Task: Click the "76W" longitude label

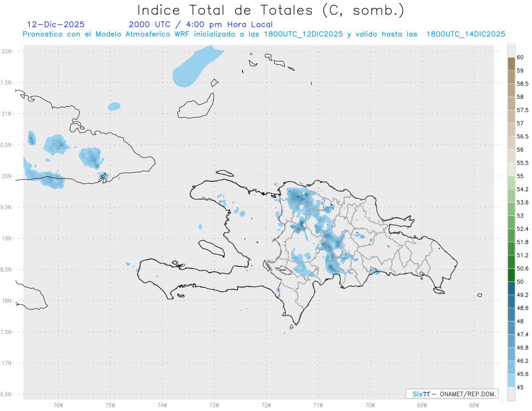Action: pos(58,405)
